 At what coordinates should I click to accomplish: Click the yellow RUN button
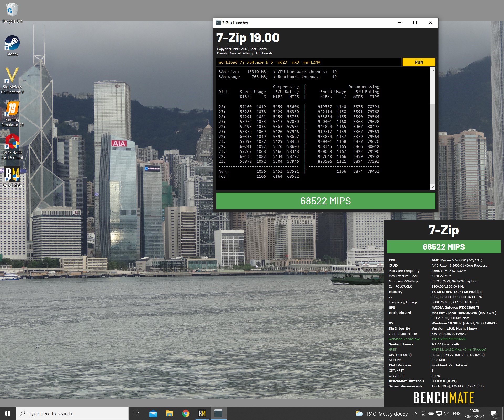(419, 62)
